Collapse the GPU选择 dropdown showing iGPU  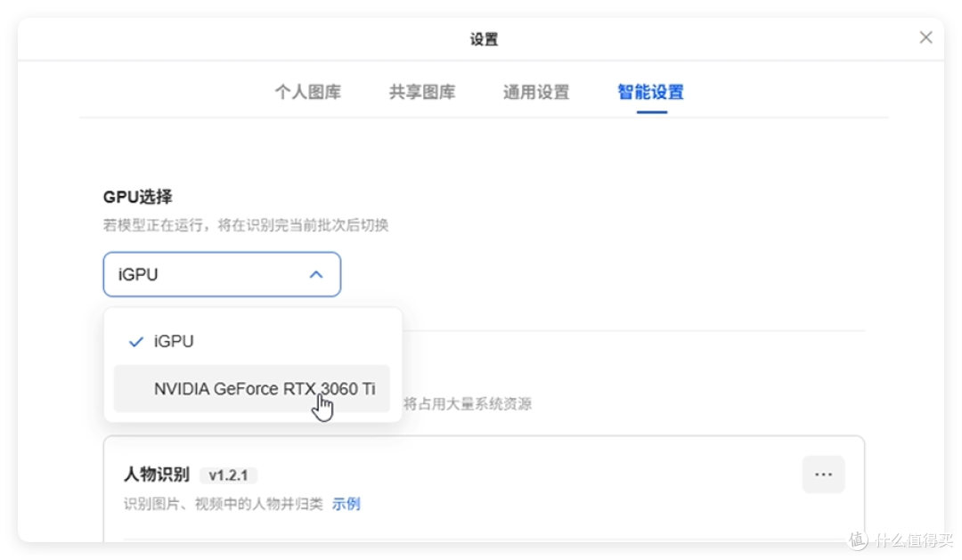pos(222,274)
